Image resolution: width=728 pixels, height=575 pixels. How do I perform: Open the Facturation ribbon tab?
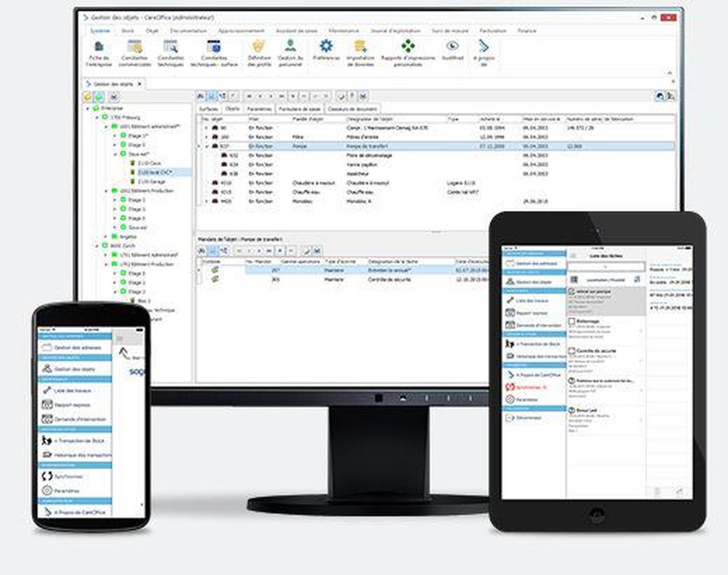pos(493,31)
